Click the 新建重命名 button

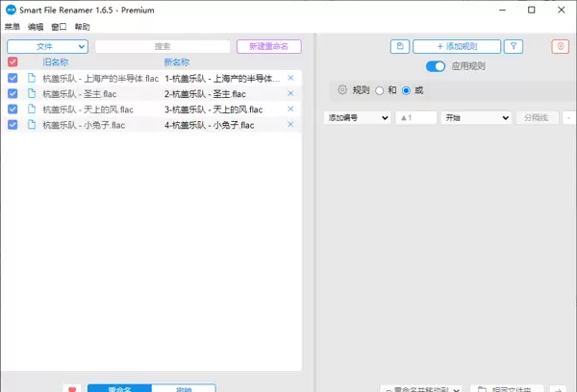268,46
